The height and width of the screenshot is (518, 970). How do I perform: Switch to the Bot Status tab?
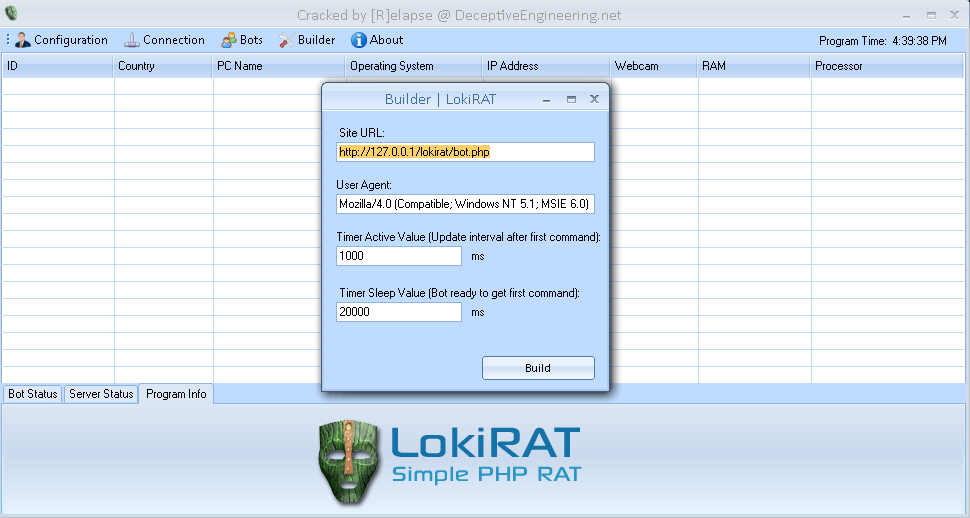tap(32, 394)
